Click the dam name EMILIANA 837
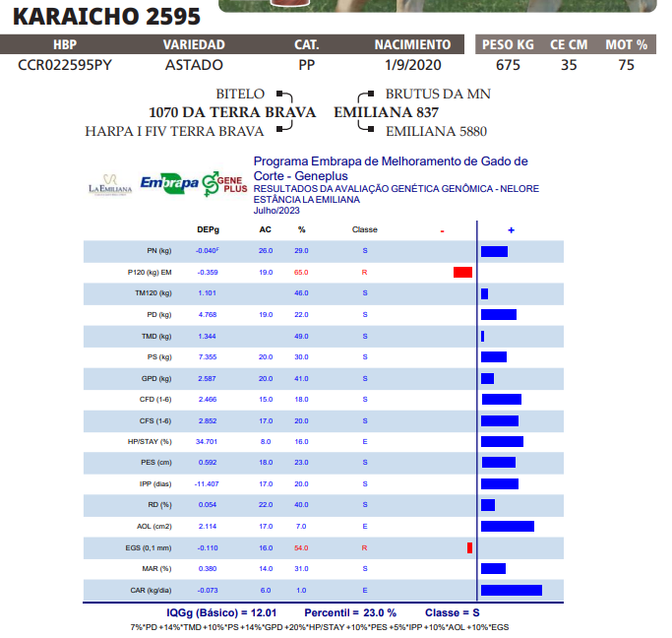Screen dimensions: 672x638 pos(386,112)
